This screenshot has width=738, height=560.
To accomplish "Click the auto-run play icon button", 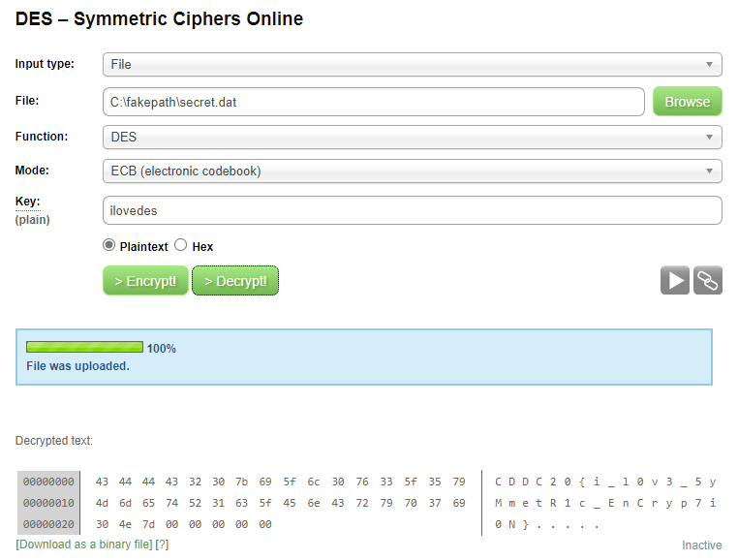I will [674, 280].
